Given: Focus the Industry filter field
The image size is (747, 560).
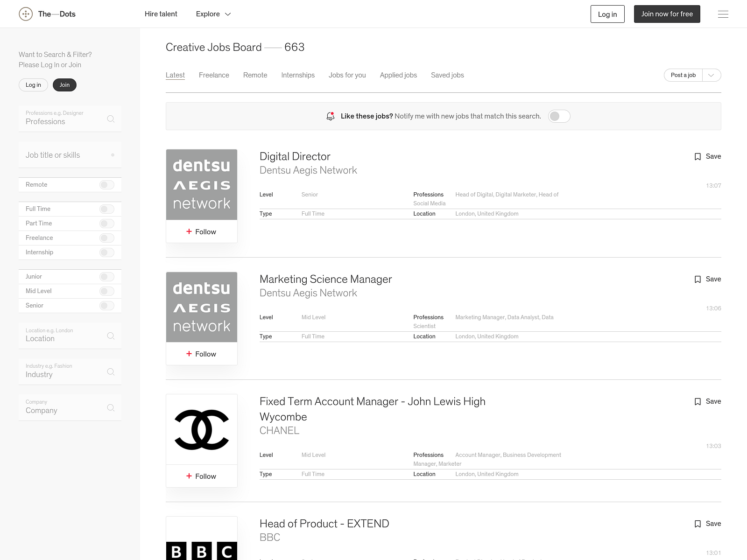Looking at the screenshot, I should pyautogui.click(x=70, y=371).
